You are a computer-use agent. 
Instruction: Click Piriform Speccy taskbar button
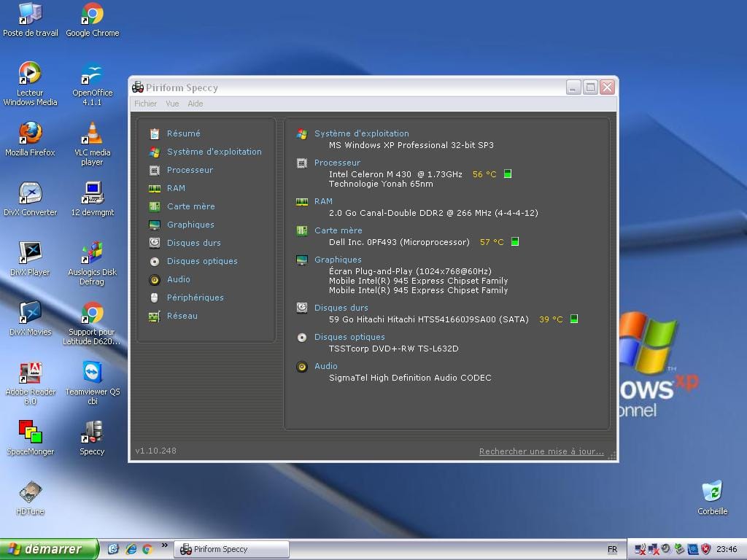click(231, 550)
